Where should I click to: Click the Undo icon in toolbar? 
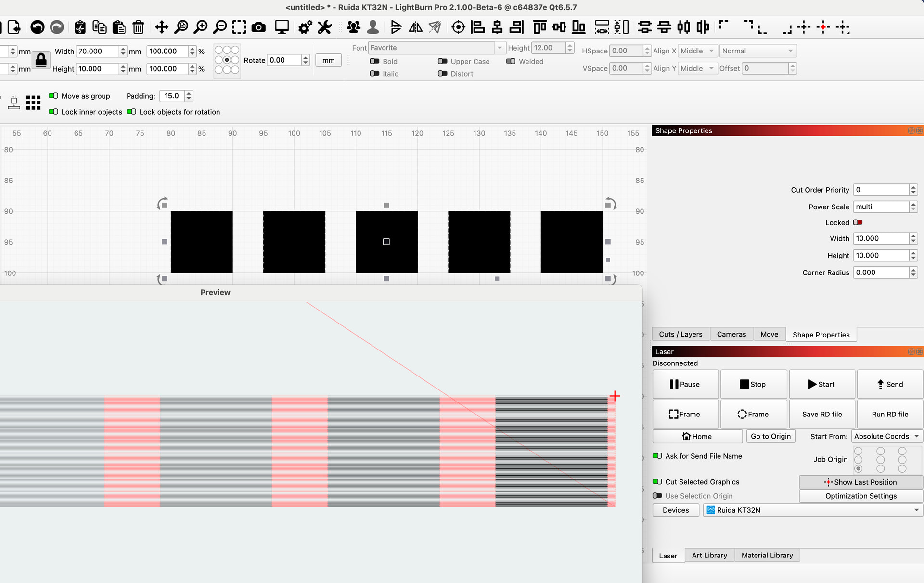tap(37, 27)
